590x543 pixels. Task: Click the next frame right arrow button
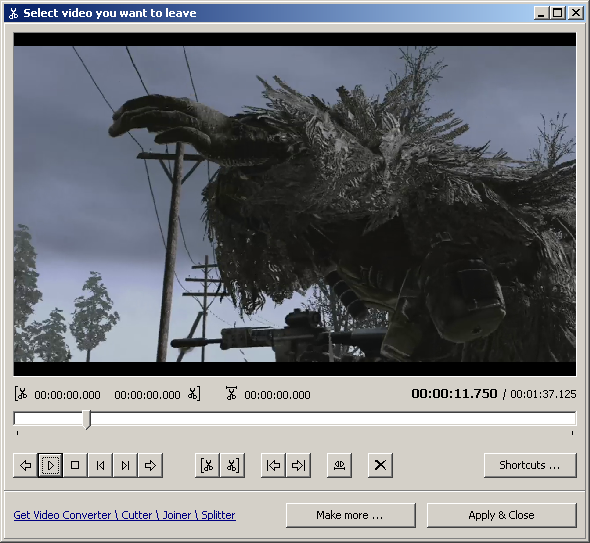151,465
